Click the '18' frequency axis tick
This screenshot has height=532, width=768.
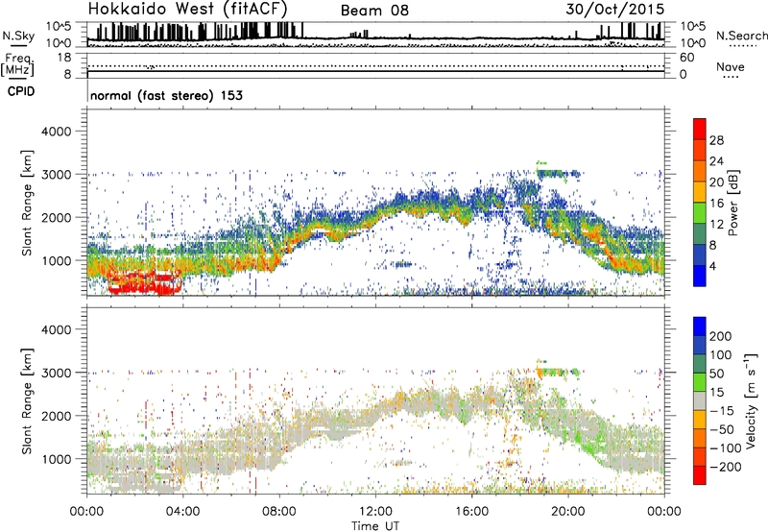(64, 58)
